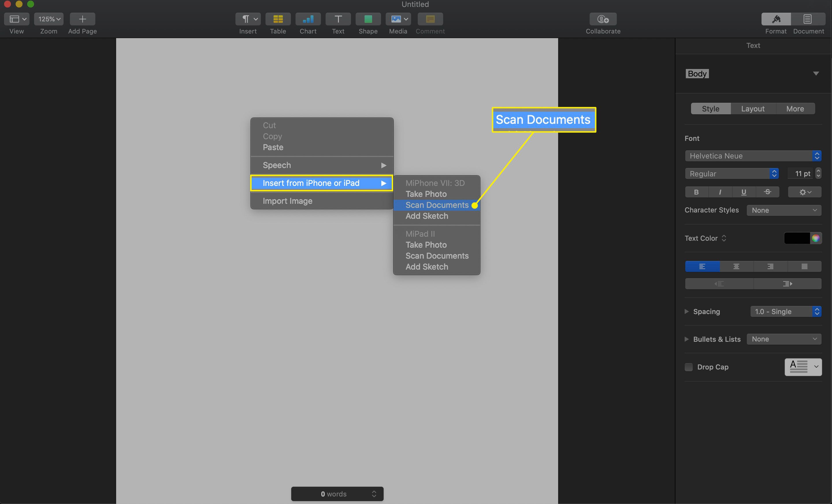Switch to the Style tab
The width and height of the screenshot is (832, 504).
click(x=710, y=109)
